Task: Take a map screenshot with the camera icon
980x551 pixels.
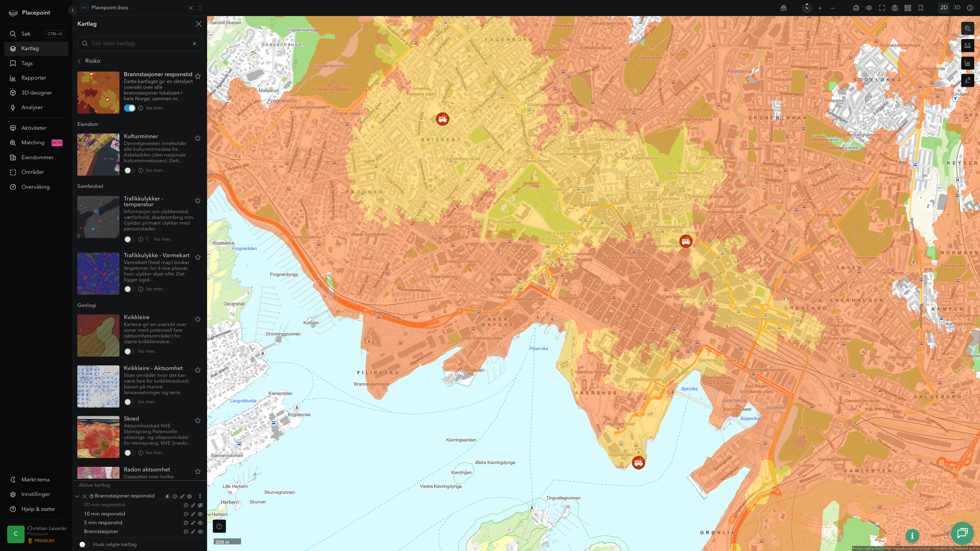Action: tap(895, 8)
